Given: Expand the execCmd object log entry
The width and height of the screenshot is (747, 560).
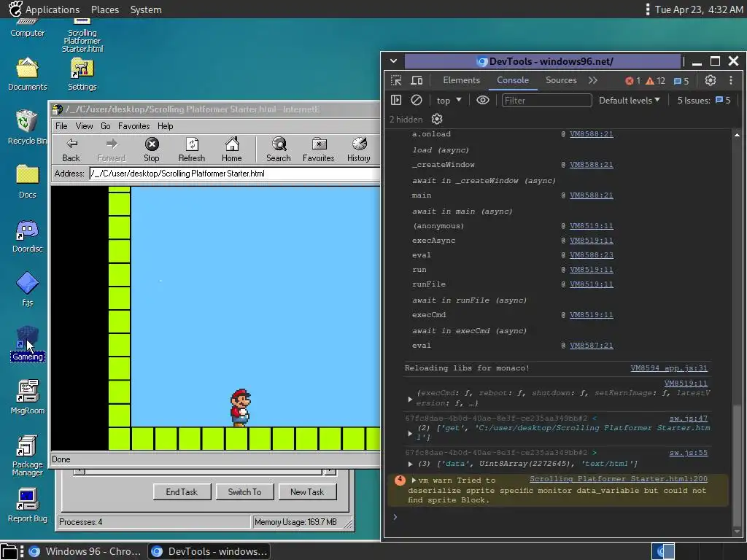Looking at the screenshot, I should (410, 399).
